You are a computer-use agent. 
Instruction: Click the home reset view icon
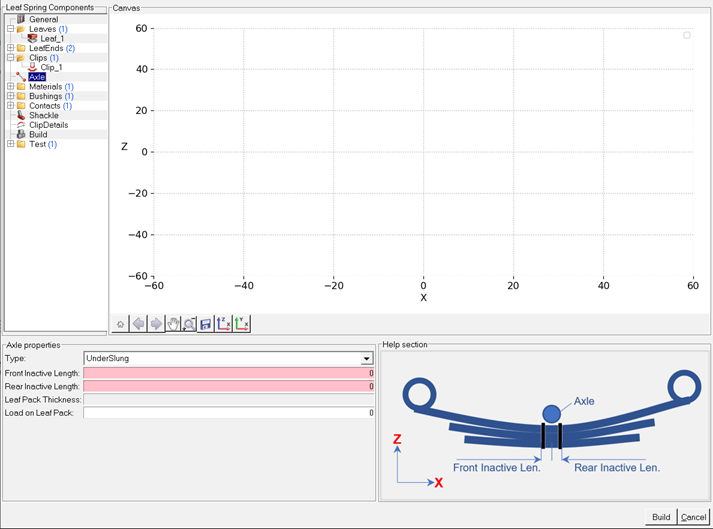point(121,324)
